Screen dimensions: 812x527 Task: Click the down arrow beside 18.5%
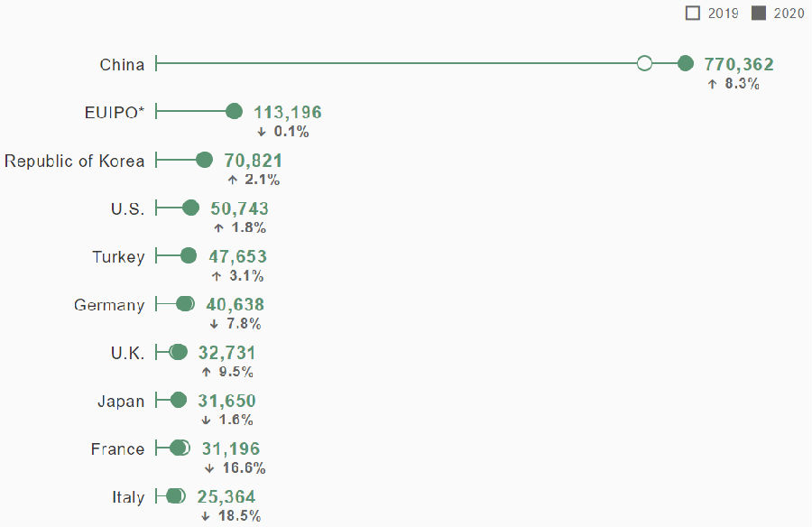pos(206,516)
